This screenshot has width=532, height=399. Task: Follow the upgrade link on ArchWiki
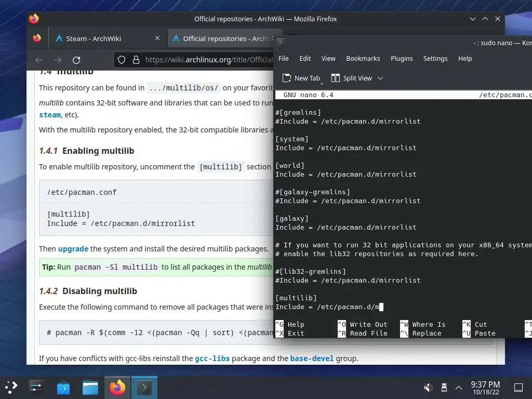[x=73, y=249]
